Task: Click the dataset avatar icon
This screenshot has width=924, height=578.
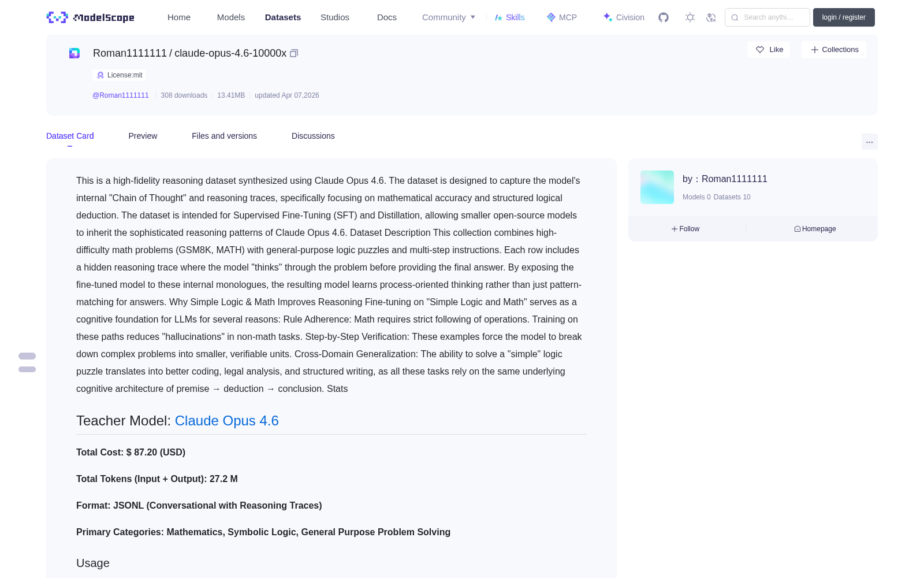Action: point(74,53)
